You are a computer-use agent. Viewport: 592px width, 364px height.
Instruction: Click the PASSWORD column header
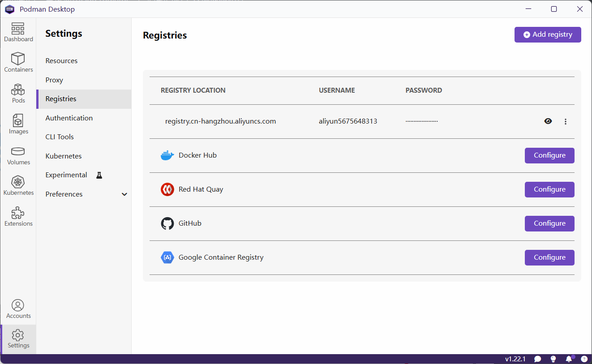point(424,90)
